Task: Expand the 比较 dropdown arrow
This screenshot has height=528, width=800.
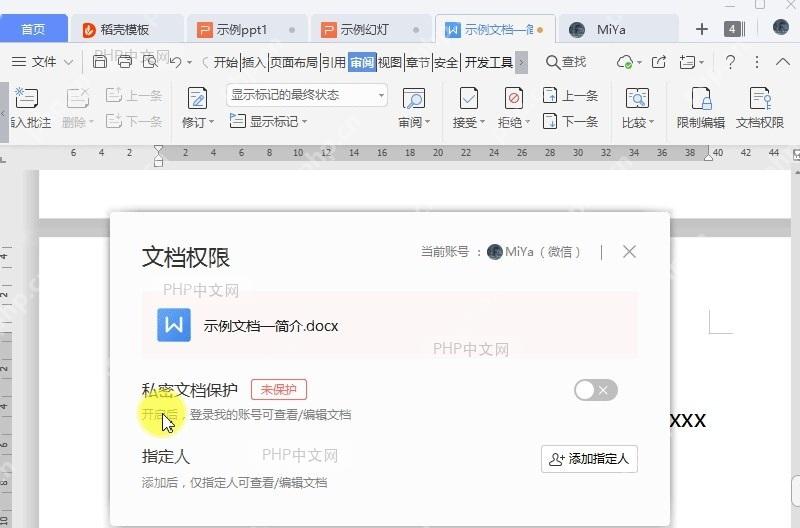Action: [x=651, y=122]
